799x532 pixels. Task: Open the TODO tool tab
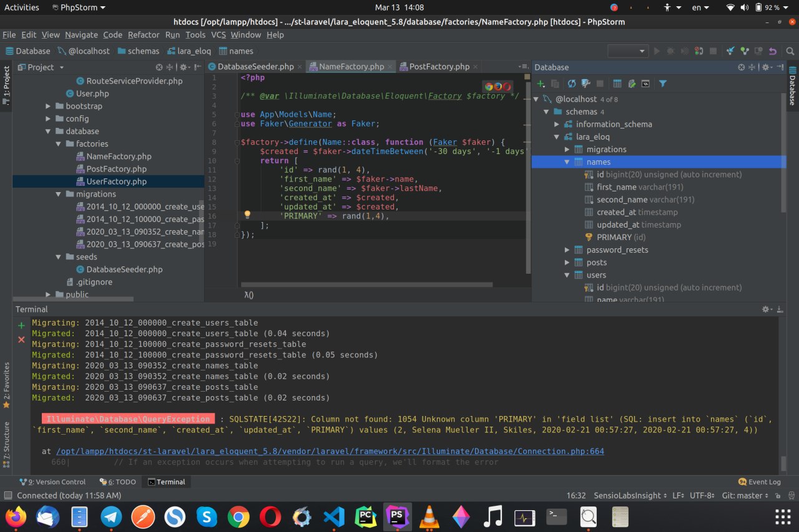(117, 481)
